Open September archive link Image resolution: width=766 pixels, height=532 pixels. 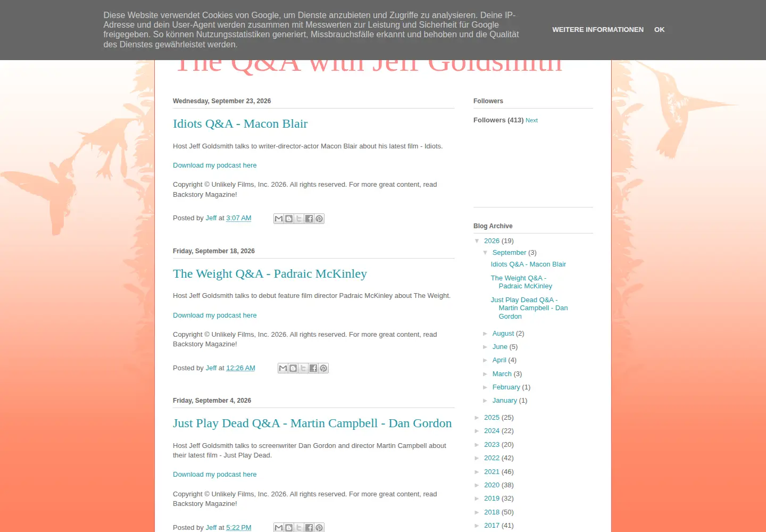509,253
